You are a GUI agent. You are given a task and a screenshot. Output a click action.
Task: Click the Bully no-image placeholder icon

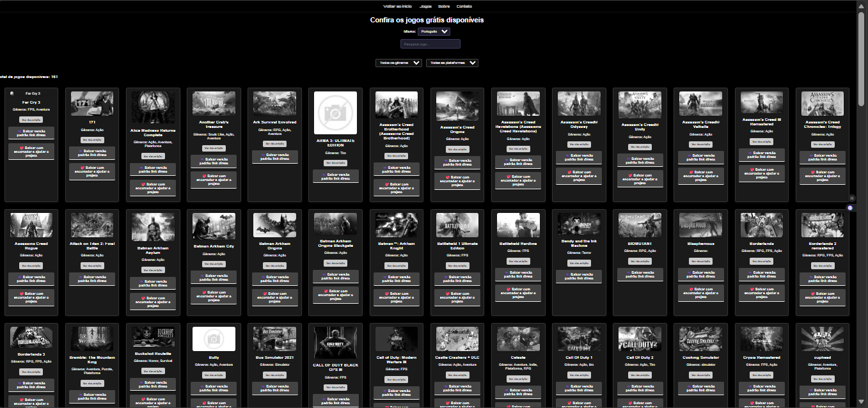pyautogui.click(x=214, y=338)
